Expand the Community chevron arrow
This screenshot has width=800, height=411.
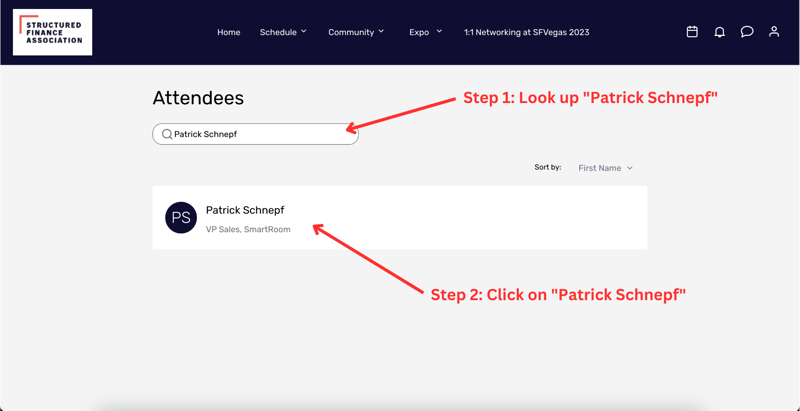click(x=381, y=32)
